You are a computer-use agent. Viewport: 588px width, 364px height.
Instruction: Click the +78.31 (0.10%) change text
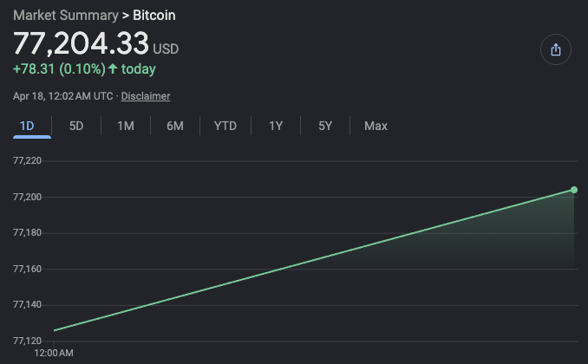pos(59,69)
